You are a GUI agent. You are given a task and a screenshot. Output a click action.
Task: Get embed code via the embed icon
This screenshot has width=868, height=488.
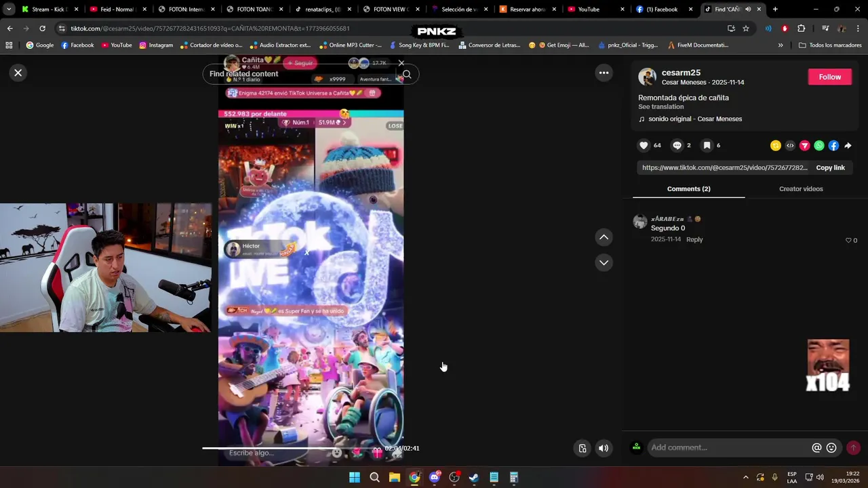point(790,146)
